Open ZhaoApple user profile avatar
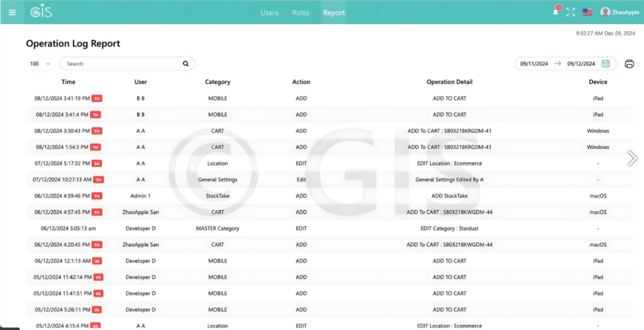 pos(605,12)
